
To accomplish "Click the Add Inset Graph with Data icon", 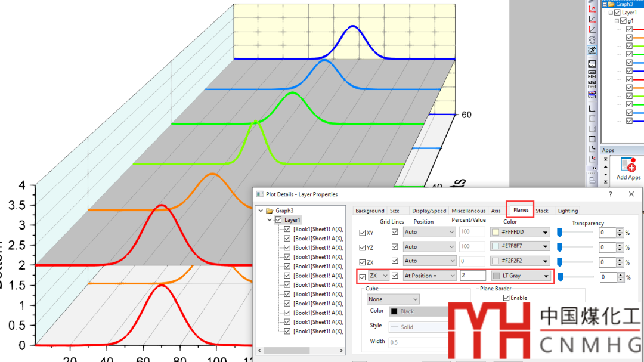I will [592, 159].
